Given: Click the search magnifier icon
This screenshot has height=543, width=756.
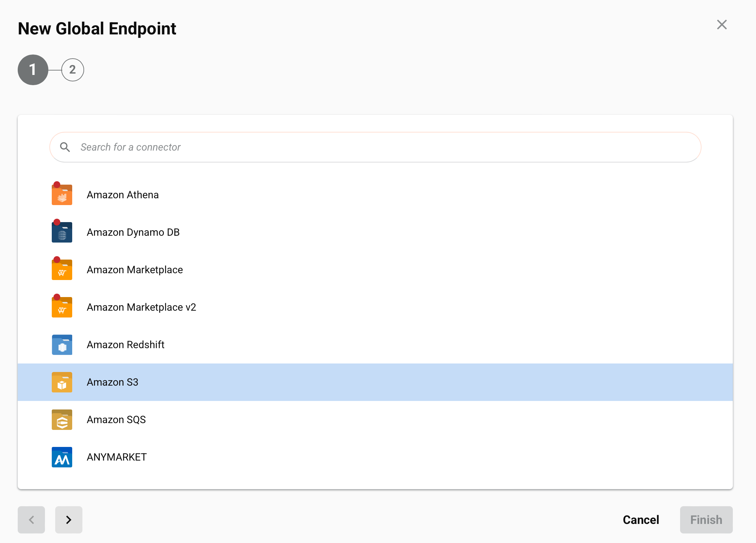Looking at the screenshot, I should tap(65, 147).
